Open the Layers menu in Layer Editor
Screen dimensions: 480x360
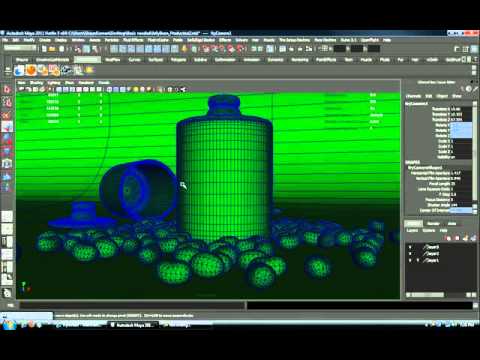tap(412, 231)
